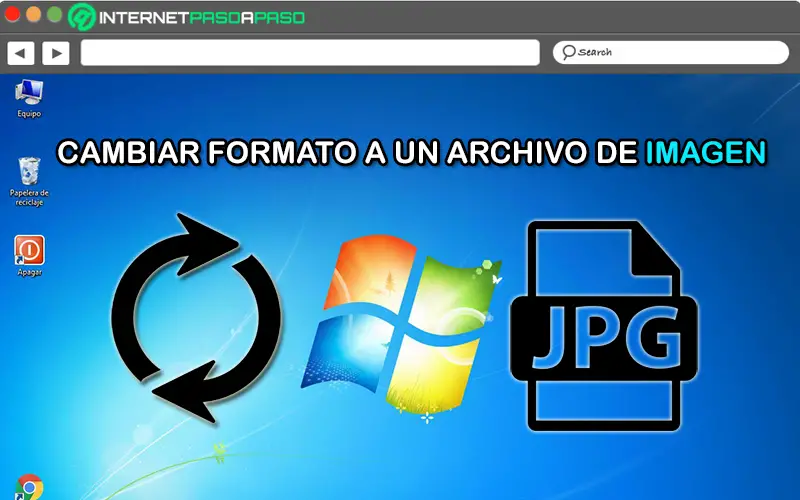Click the magnifier icon in the Search box

[x=568, y=52]
